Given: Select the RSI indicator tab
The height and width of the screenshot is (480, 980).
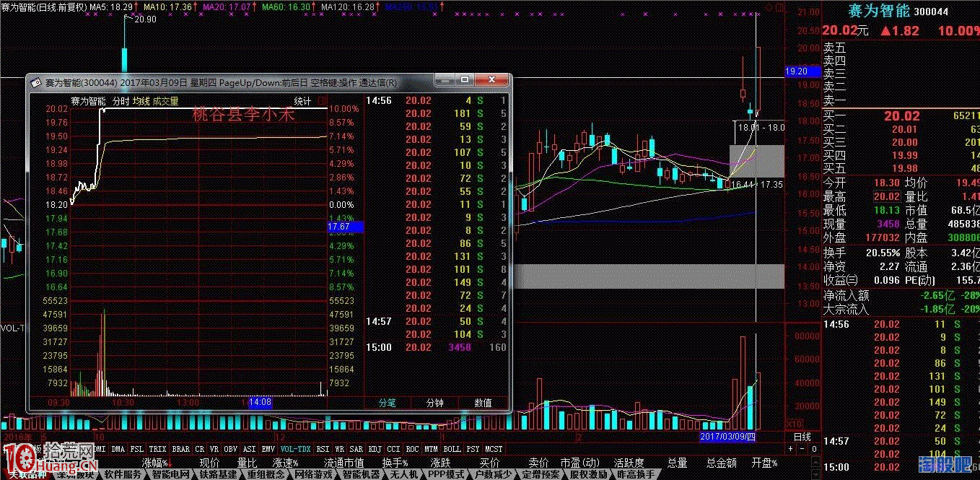Looking at the screenshot, I should coord(323,449).
